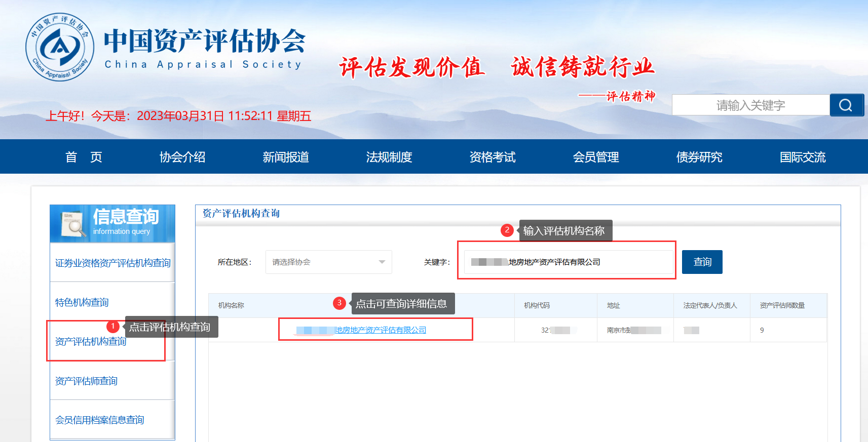Open 会员信用档案信息查询 sidebar link
The width and height of the screenshot is (868, 442).
(x=99, y=420)
